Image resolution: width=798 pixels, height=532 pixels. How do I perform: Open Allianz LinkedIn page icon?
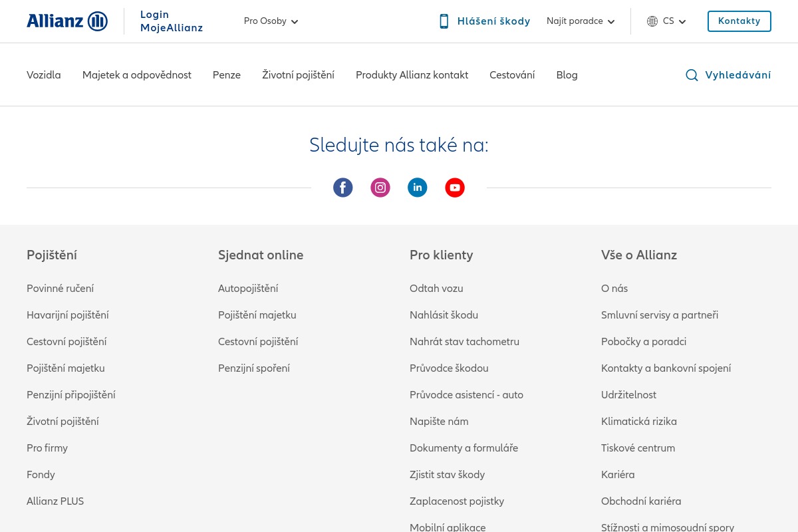[x=418, y=188]
